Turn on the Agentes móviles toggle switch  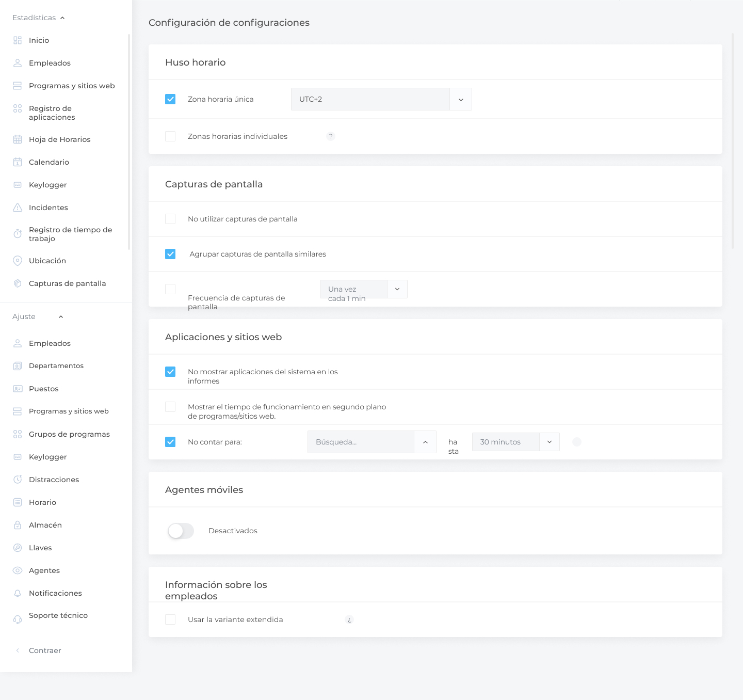click(181, 531)
